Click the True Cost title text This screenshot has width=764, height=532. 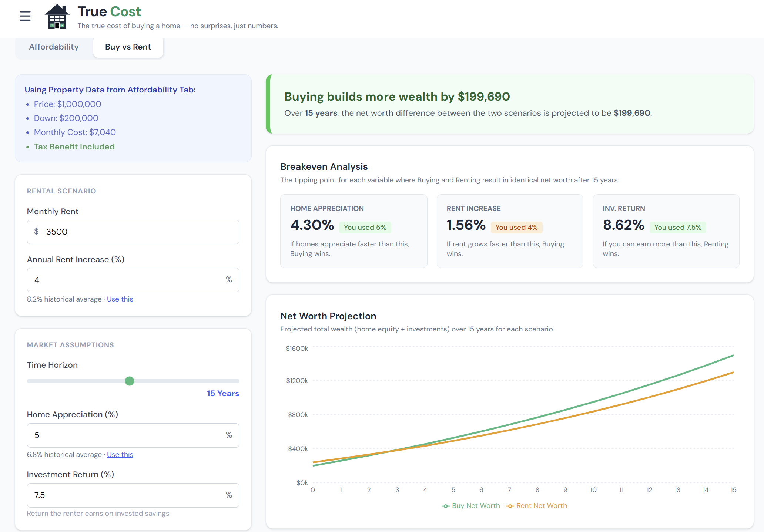[x=110, y=12]
